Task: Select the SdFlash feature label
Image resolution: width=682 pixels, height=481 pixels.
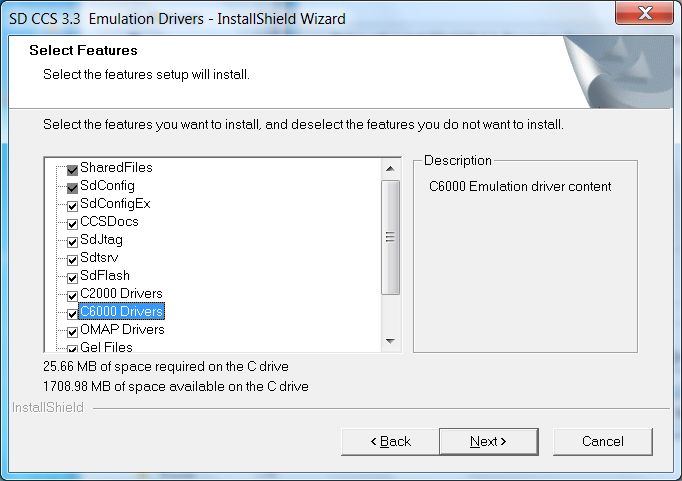Action: [105, 275]
